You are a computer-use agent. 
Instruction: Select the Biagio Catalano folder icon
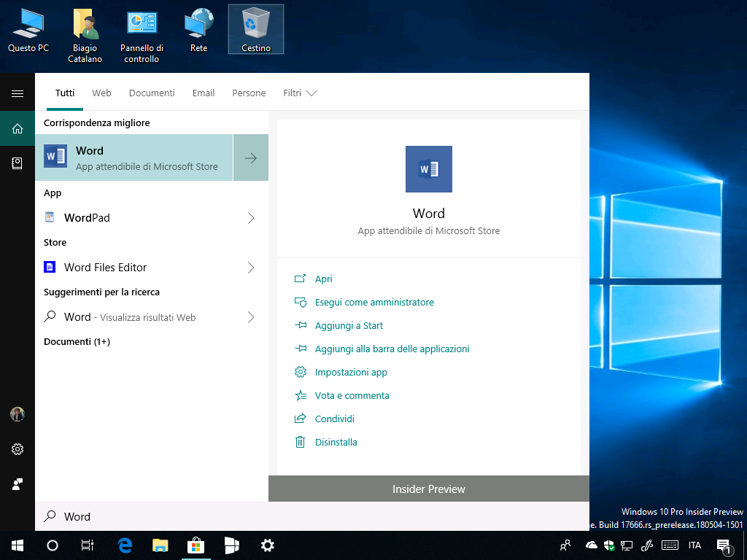coord(85,36)
